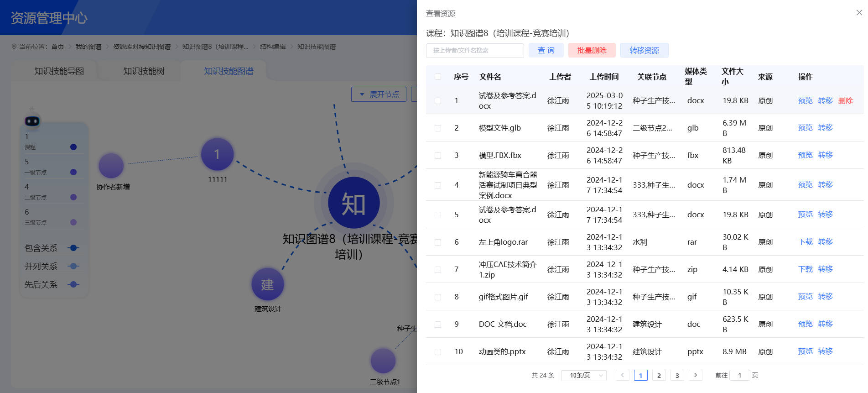Go to page 2 of results

[x=659, y=375]
